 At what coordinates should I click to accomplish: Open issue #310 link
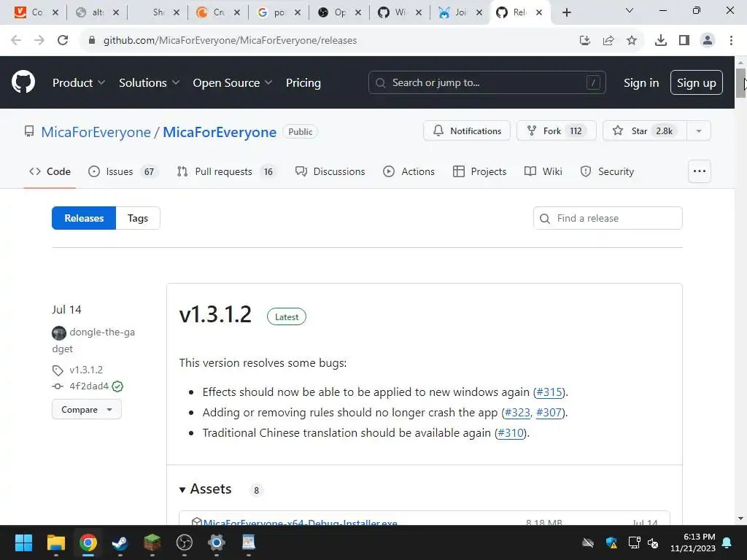point(511,433)
